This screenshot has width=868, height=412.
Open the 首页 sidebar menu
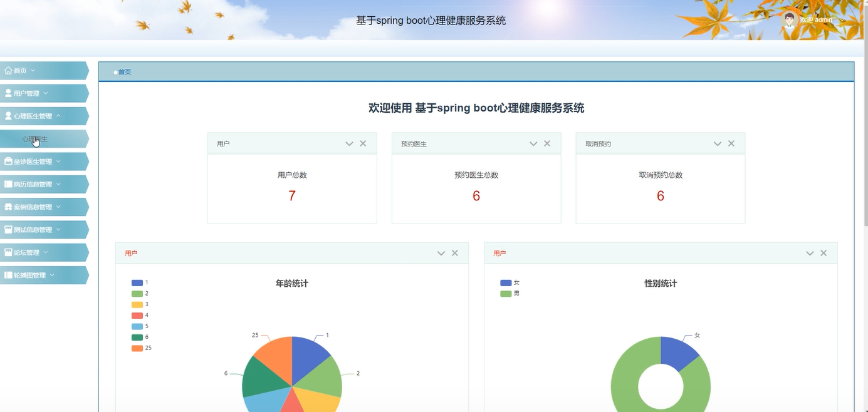coord(44,71)
